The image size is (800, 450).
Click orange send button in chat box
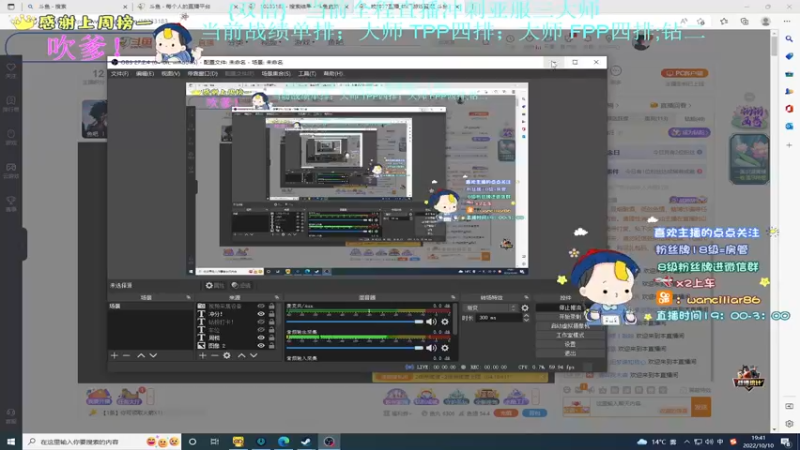pyautogui.click(x=701, y=407)
